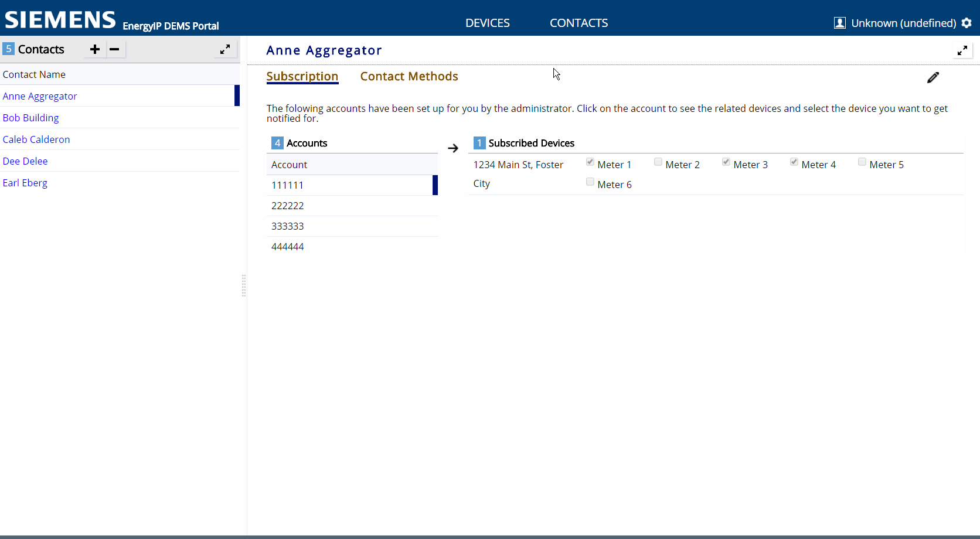980x539 pixels.
Task: Expand the Anne Aggregator detail panel
Action: point(962,51)
